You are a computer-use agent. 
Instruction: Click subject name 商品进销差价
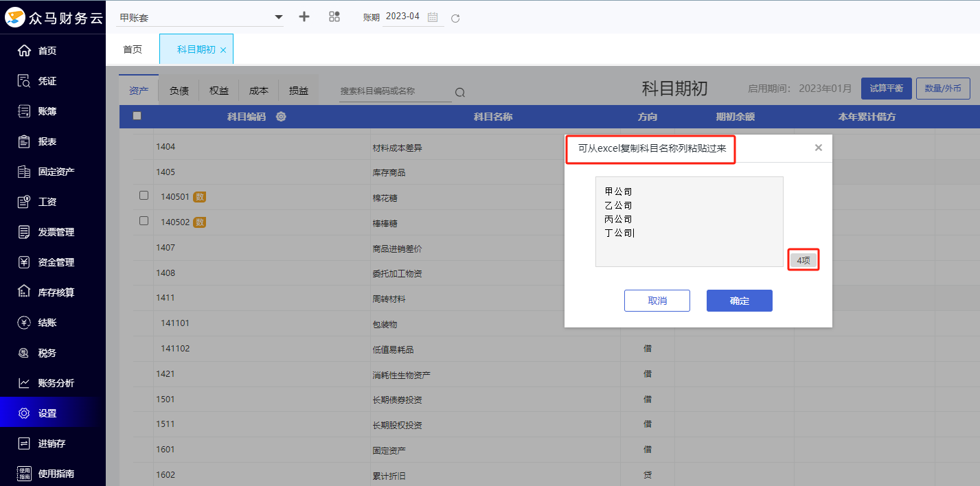[x=397, y=249]
